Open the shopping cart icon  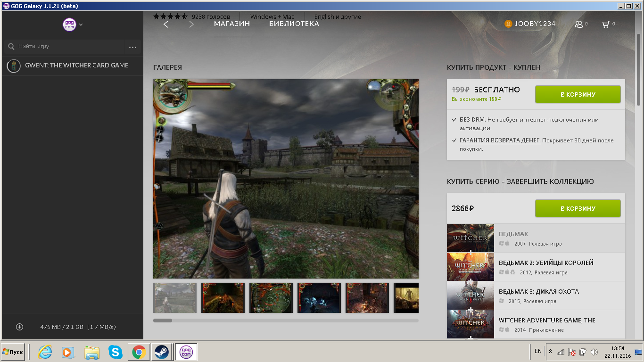tap(606, 24)
